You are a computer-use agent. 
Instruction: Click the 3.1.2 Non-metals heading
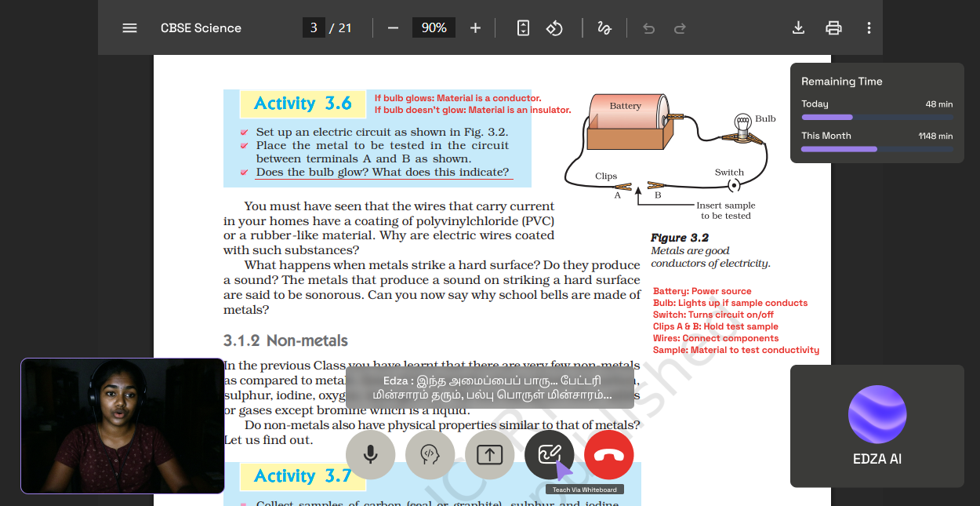click(285, 340)
